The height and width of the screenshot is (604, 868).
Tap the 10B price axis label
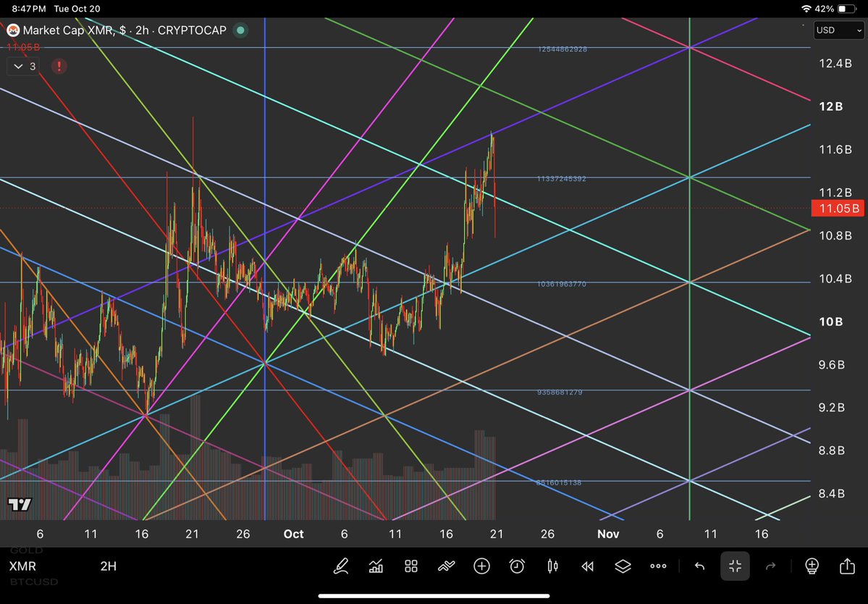(831, 322)
